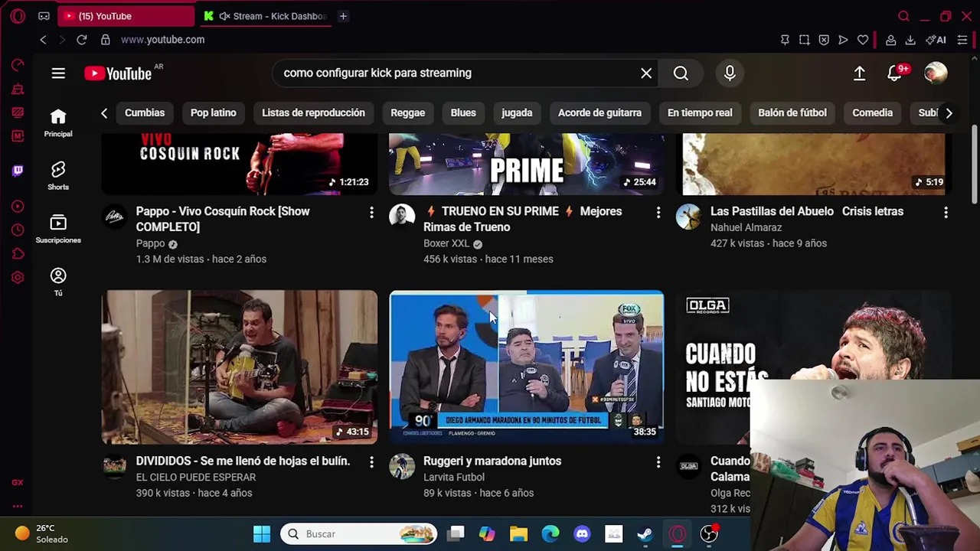Open Opera easy setup menu
The image size is (980, 551).
click(x=962, y=40)
